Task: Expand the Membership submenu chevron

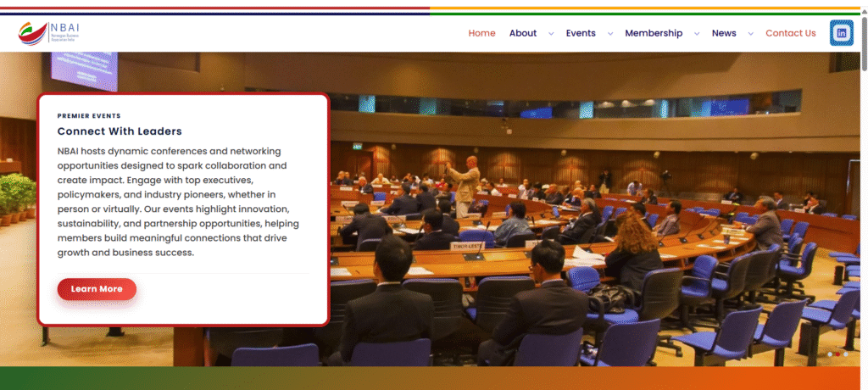Action: click(x=697, y=34)
